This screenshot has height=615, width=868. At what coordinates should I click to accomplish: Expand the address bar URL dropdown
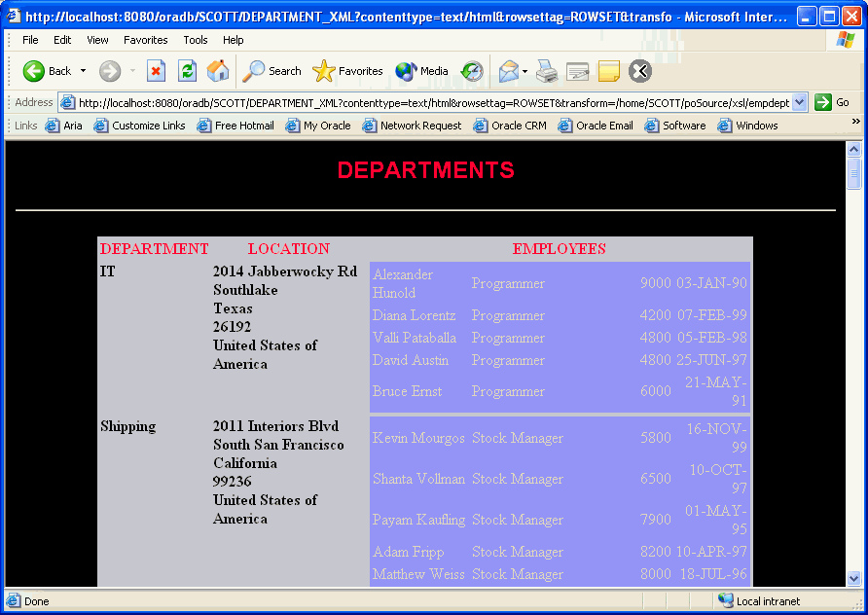tap(800, 102)
